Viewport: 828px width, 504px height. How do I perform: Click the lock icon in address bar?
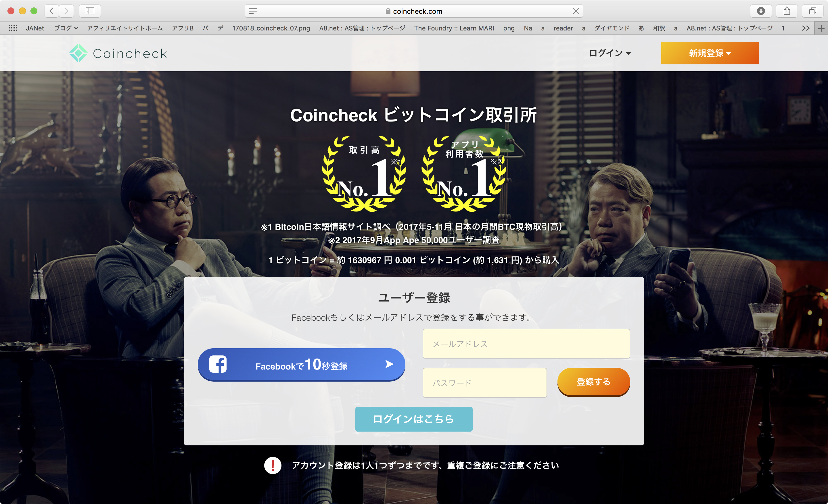(388, 11)
